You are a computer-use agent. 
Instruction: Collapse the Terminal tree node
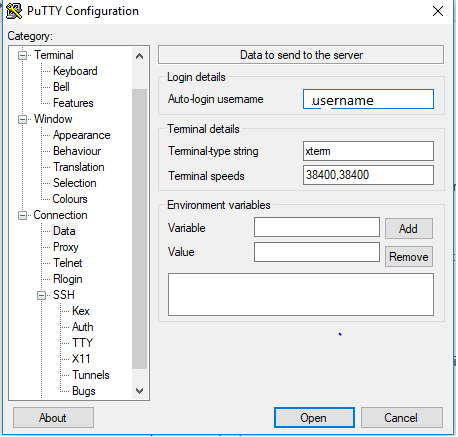22,55
